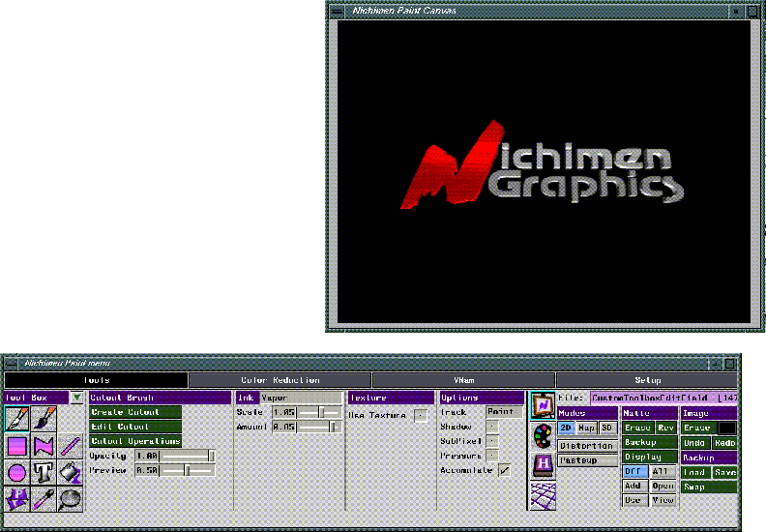766x532 pixels.
Task: Uncheck the Accumulate checkbox
Action: click(x=504, y=470)
